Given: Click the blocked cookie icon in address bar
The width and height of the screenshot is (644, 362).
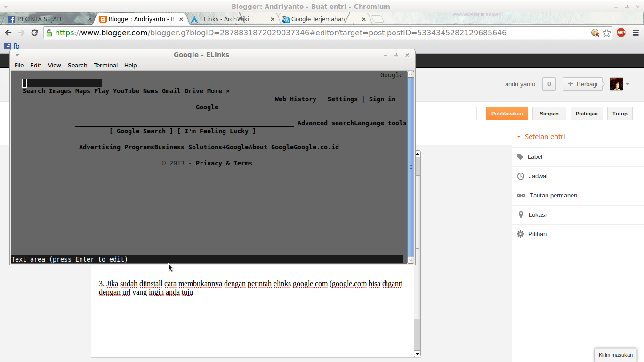Looking at the screenshot, I should (595, 33).
